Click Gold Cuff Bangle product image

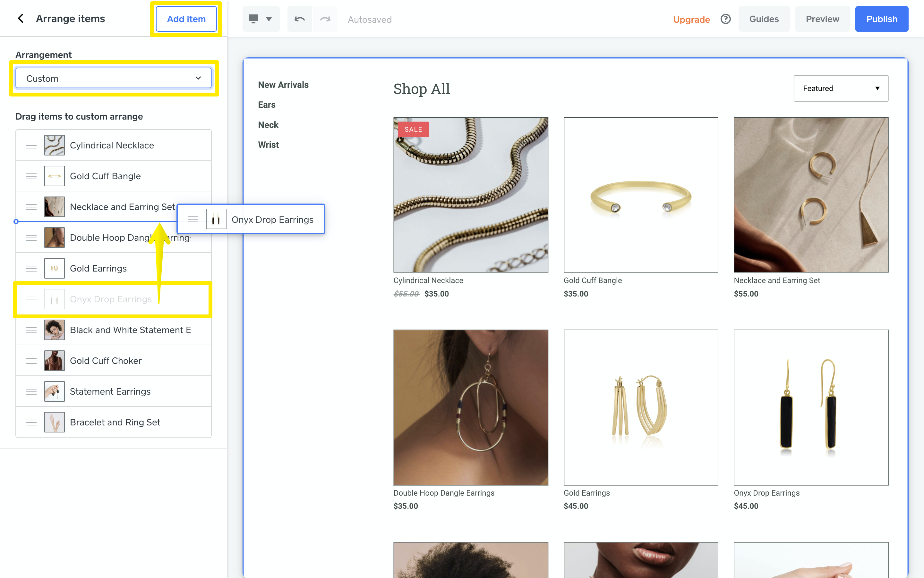pos(641,195)
